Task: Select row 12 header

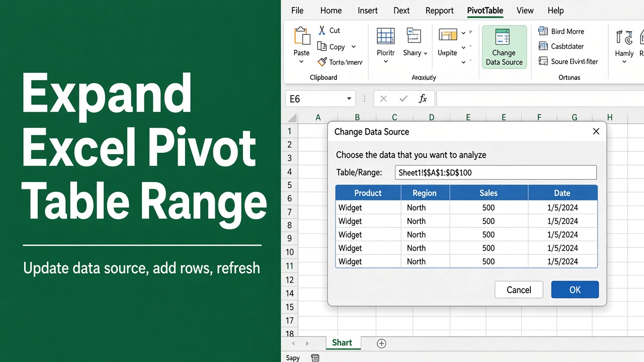Action: (x=289, y=280)
